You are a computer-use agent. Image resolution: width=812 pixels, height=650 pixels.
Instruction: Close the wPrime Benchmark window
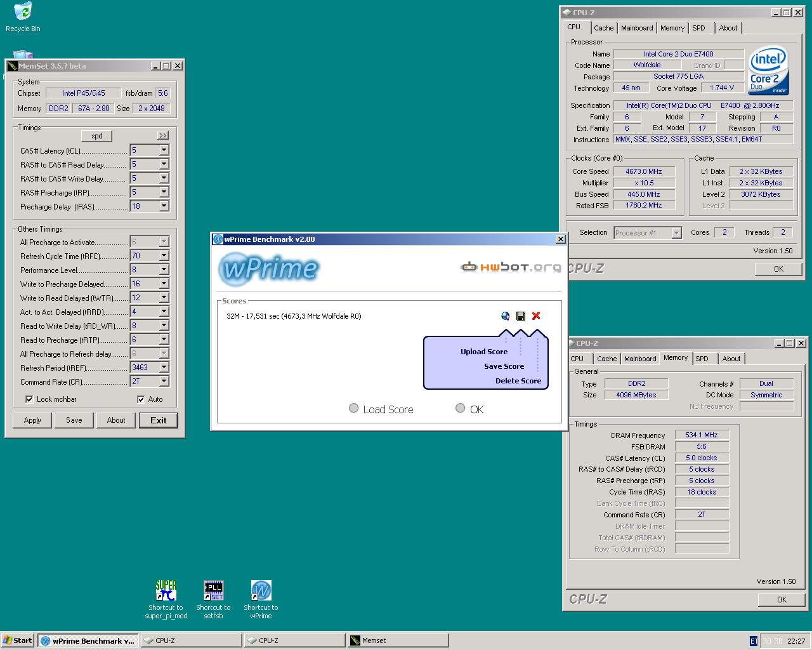pyautogui.click(x=560, y=239)
